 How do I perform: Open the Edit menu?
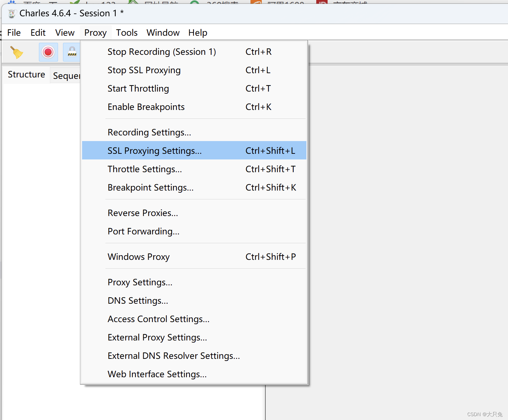38,33
